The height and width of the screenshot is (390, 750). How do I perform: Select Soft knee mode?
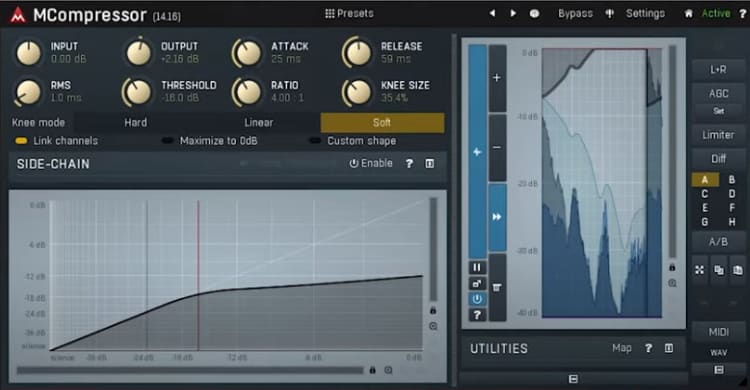pos(382,123)
